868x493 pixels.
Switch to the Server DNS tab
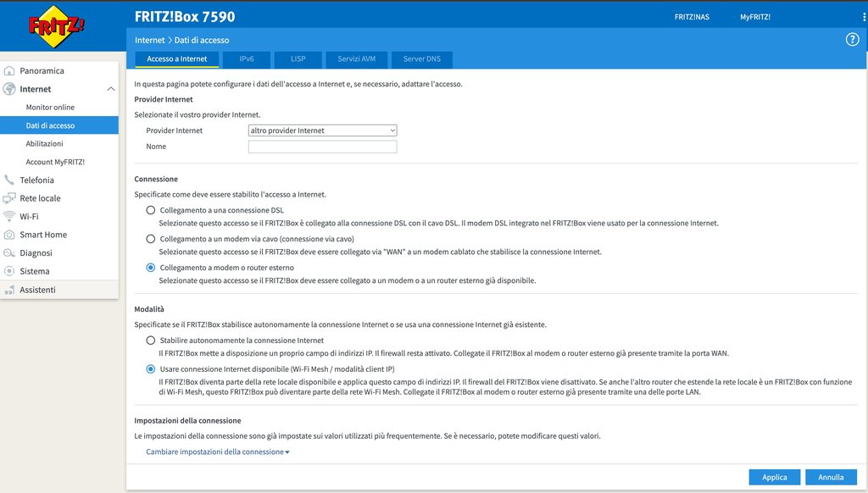(422, 59)
